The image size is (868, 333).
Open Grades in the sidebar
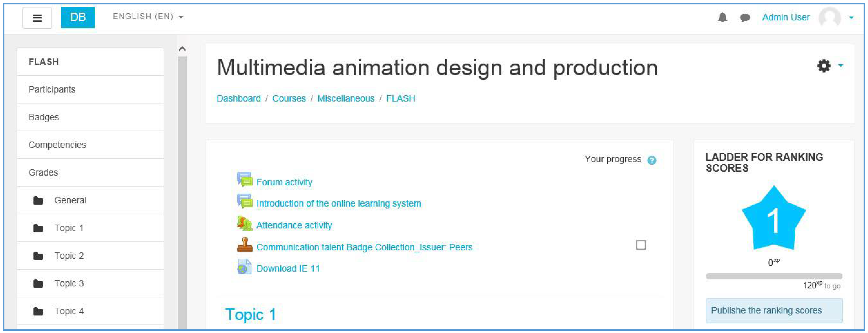click(90, 172)
